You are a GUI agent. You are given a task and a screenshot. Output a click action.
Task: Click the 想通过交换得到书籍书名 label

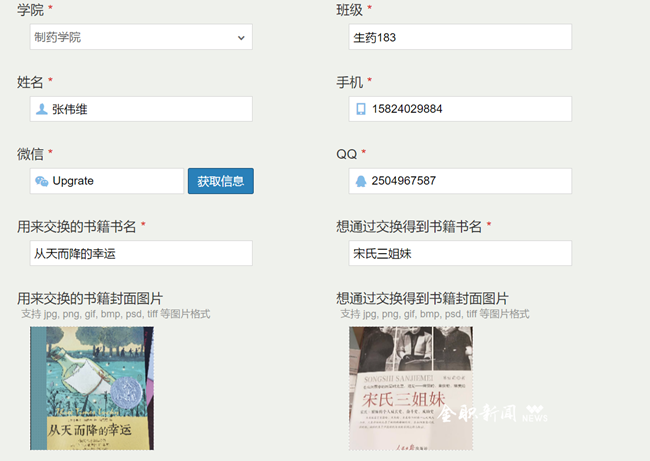point(409,226)
